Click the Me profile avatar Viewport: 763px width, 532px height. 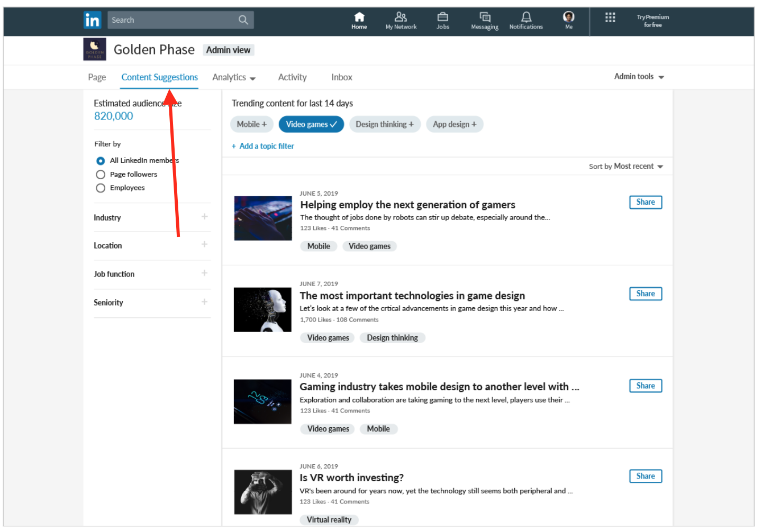pyautogui.click(x=568, y=17)
